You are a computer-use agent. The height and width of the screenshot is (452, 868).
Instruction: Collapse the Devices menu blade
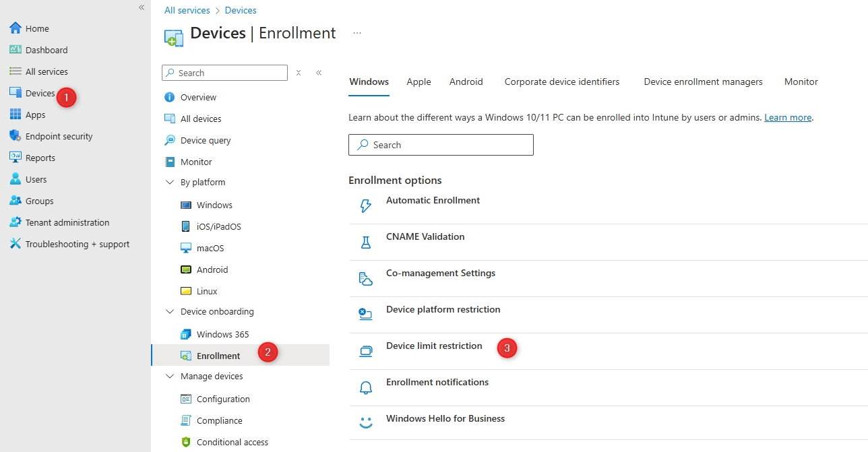(x=319, y=73)
